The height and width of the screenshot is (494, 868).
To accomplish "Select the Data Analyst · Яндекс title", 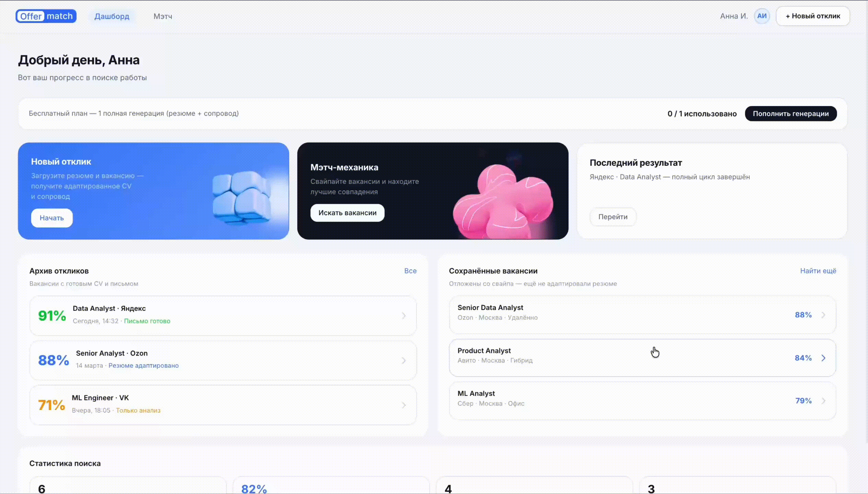I will pos(109,308).
